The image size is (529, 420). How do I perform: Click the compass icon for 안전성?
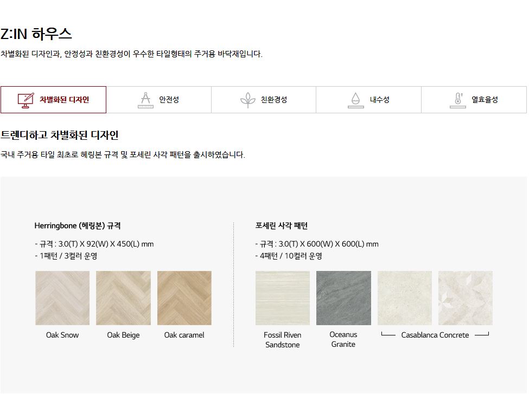145,100
